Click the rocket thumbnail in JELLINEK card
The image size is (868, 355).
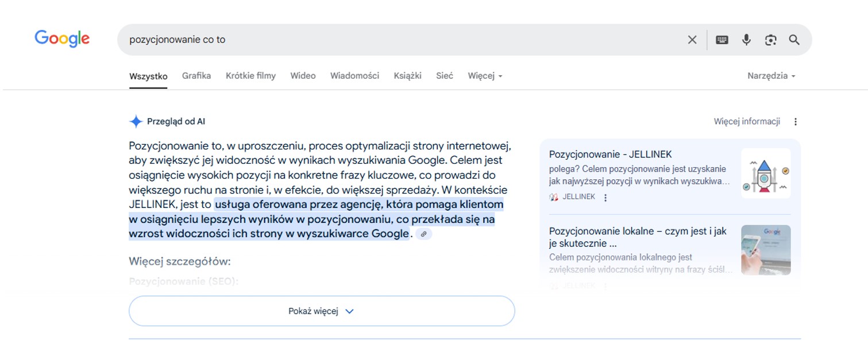pyautogui.click(x=766, y=173)
